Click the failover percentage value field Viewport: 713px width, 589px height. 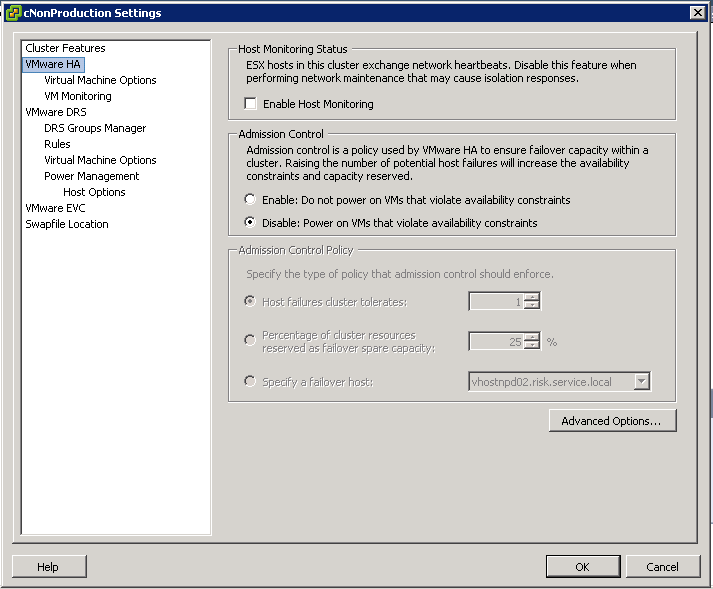(x=496, y=342)
